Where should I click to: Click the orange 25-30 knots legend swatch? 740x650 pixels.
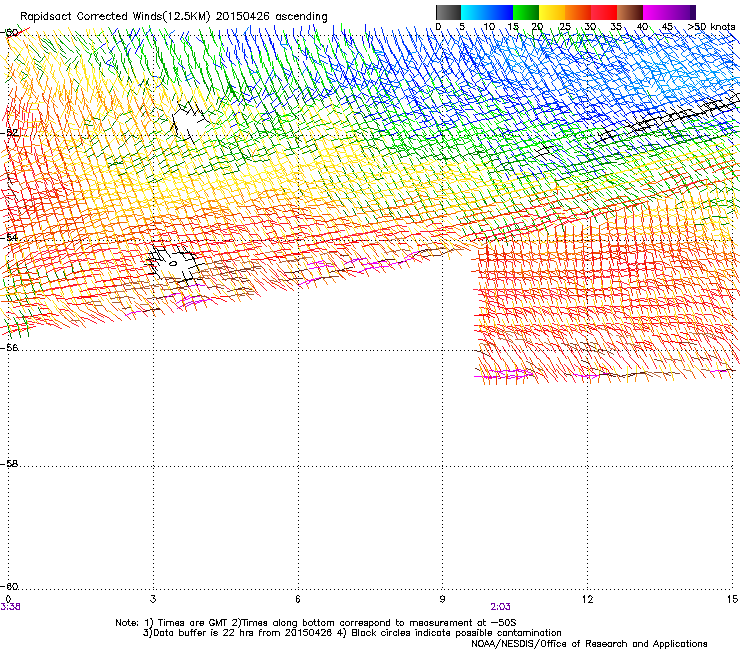tap(578, 12)
